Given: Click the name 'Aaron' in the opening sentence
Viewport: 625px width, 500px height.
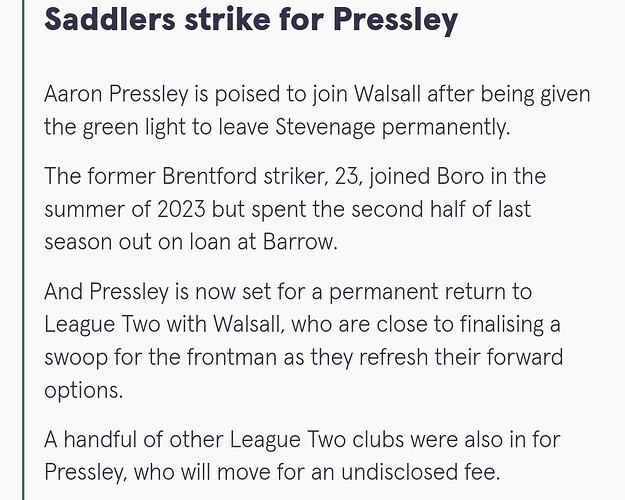Looking at the screenshot, I should click(x=73, y=94).
